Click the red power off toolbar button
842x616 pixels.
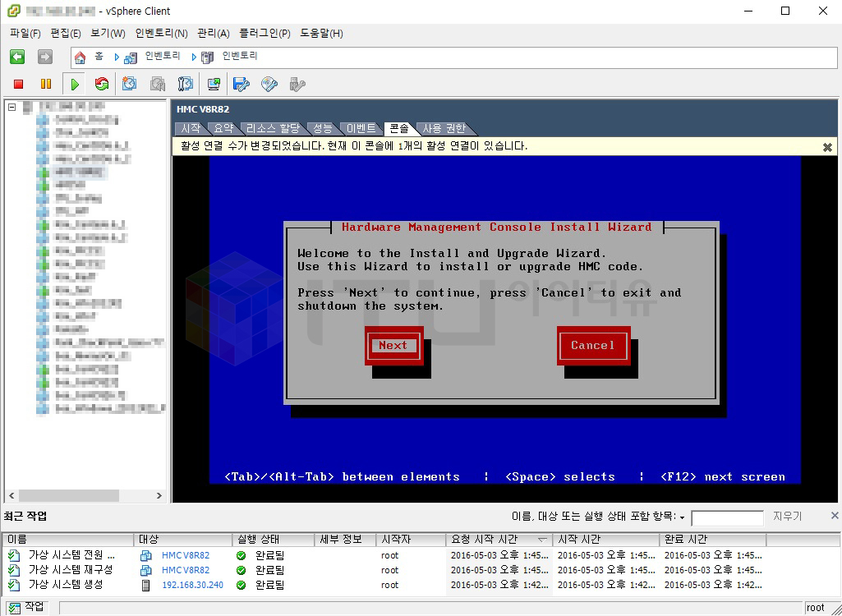pyautogui.click(x=19, y=84)
